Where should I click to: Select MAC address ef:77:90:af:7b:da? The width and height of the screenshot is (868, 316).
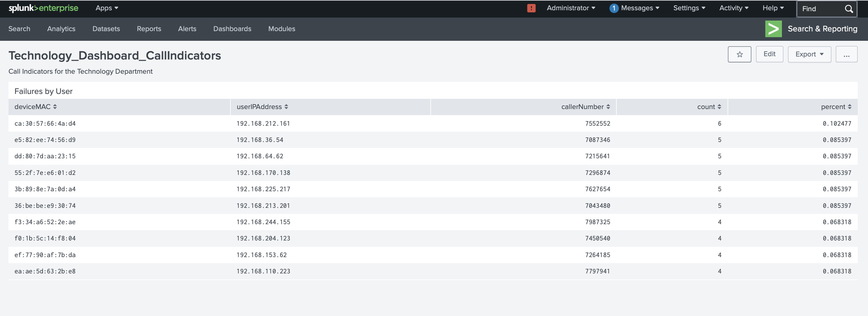coord(45,255)
